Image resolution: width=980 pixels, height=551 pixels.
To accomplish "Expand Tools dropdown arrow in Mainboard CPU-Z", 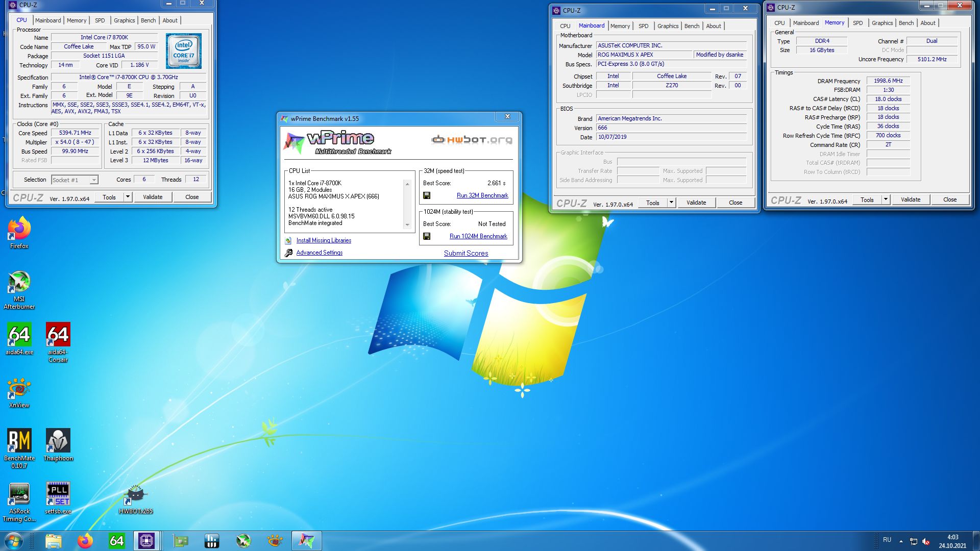I will (671, 203).
